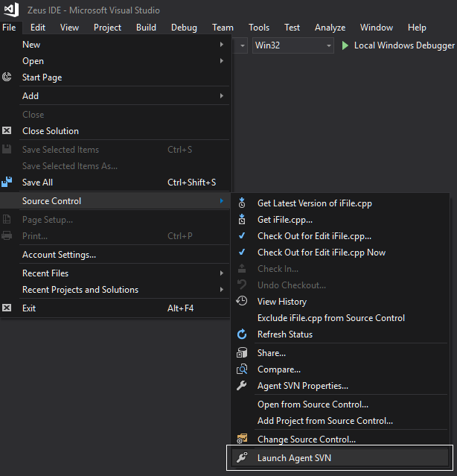Open the Window menu
Image resolution: width=457 pixels, height=476 pixels.
377,28
